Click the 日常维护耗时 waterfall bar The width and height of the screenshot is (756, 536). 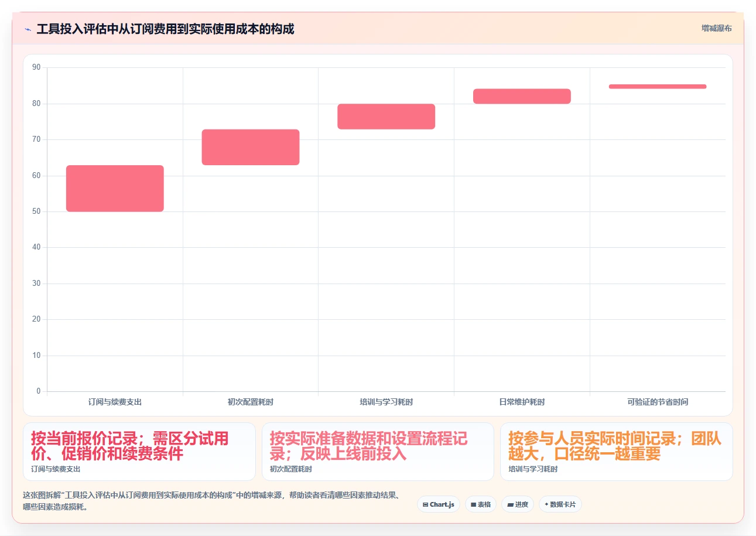point(522,97)
